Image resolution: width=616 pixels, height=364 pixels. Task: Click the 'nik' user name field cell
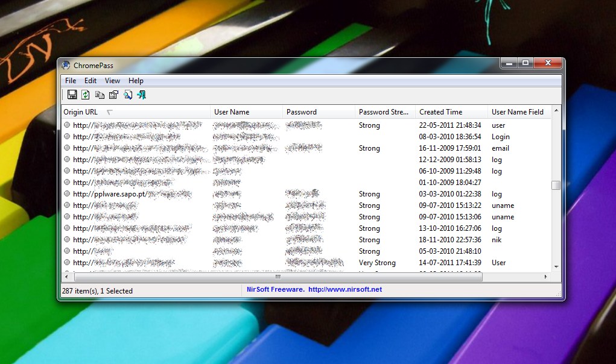click(497, 240)
